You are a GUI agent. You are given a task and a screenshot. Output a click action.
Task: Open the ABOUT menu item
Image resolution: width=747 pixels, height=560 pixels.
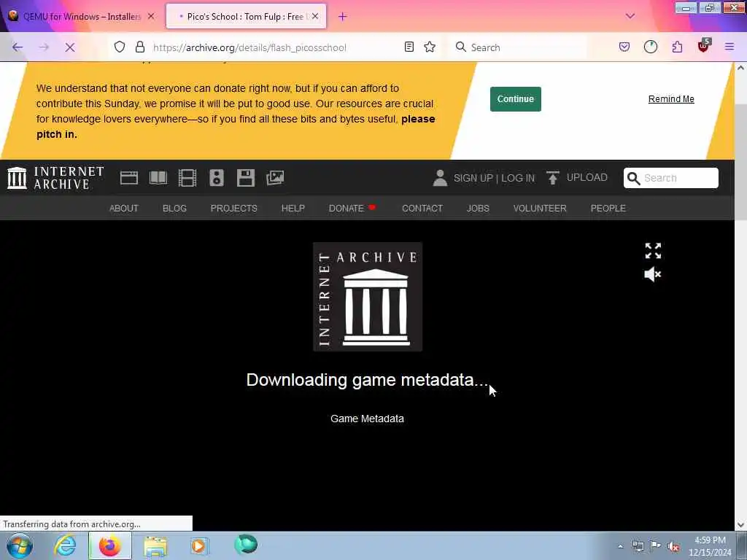[124, 208]
